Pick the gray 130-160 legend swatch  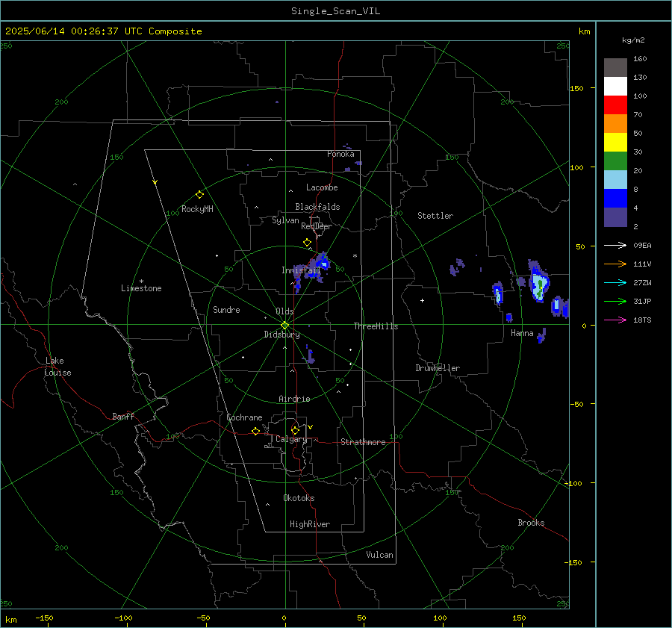(615, 68)
